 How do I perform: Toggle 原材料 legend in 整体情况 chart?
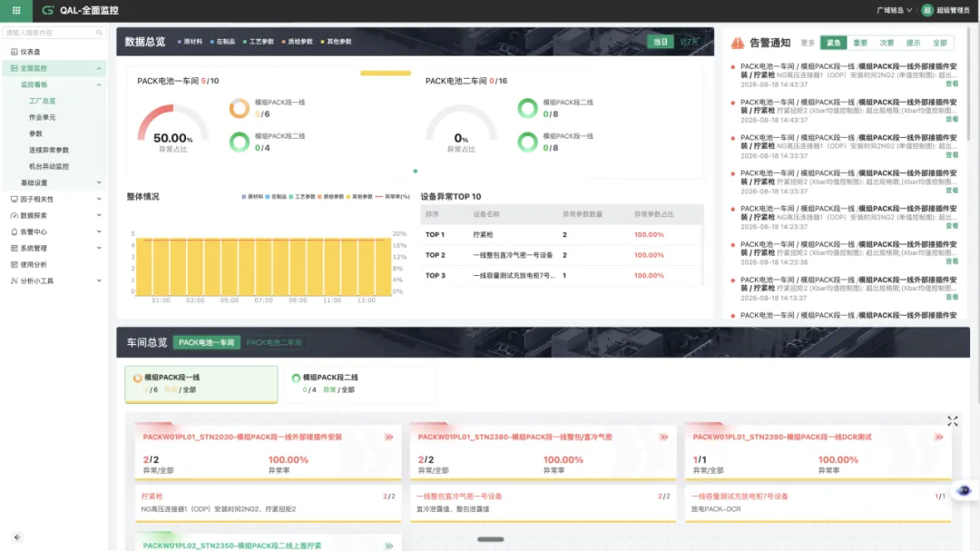[252, 196]
